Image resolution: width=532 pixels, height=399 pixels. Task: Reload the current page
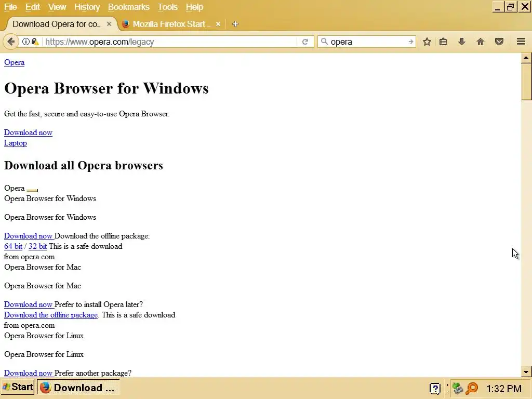point(305,42)
